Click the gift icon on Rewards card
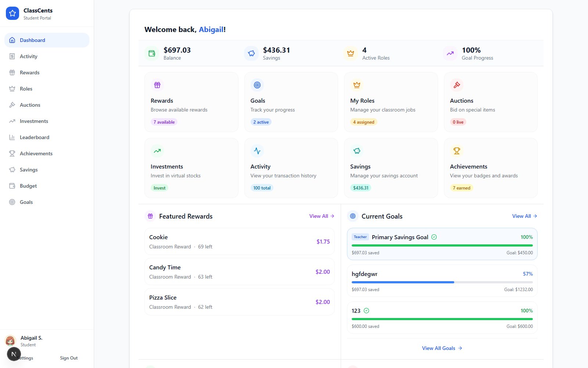 click(157, 85)
